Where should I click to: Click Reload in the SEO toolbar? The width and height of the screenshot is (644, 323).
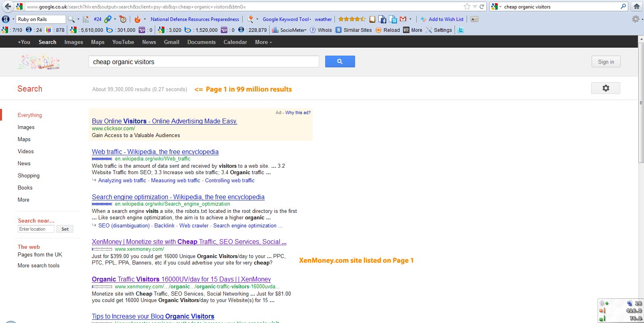(388, 30)
